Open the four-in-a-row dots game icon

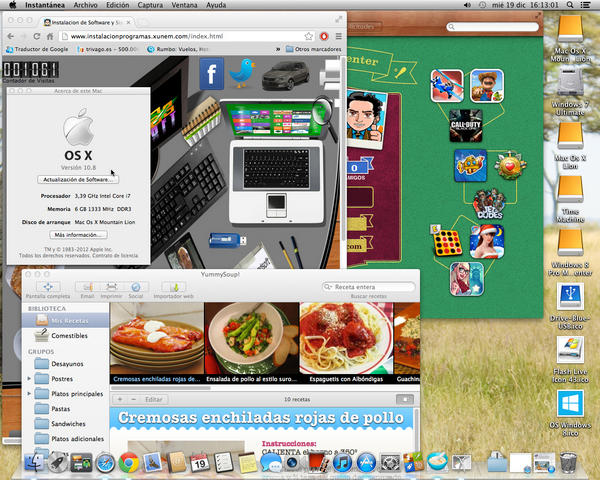pos(447,241)
